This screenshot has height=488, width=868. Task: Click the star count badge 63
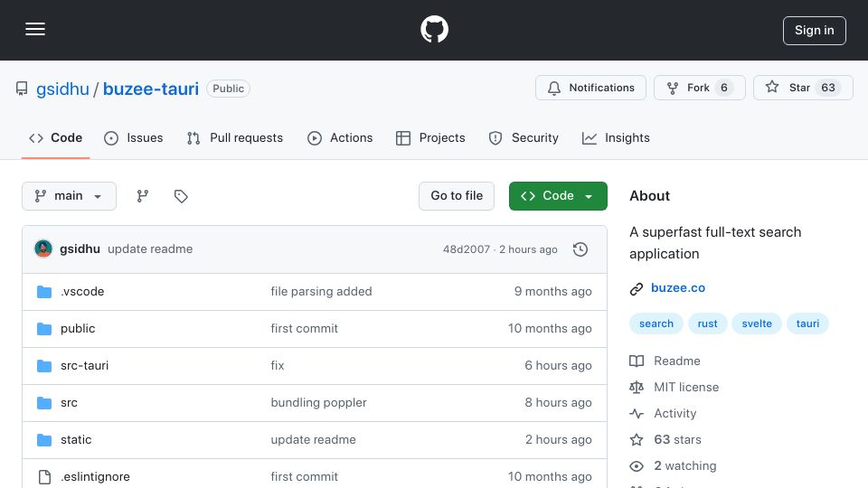828,88
